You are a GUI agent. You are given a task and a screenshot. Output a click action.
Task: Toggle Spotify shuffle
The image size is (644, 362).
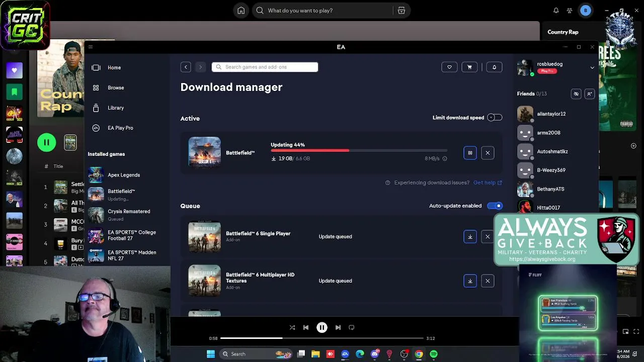[292, 327]
